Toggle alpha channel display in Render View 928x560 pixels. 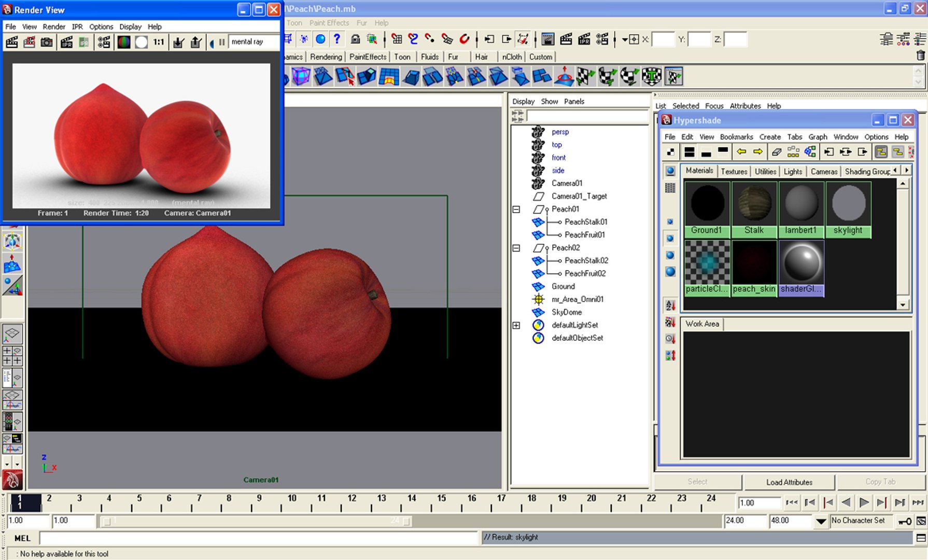click(141, 42)
